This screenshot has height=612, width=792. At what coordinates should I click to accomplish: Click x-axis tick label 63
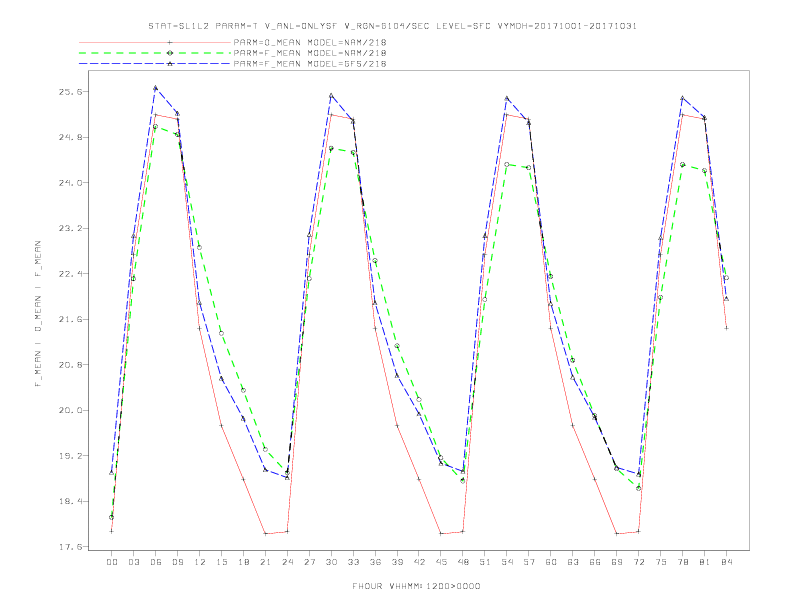pyautogui.click(x=573, y=562)
